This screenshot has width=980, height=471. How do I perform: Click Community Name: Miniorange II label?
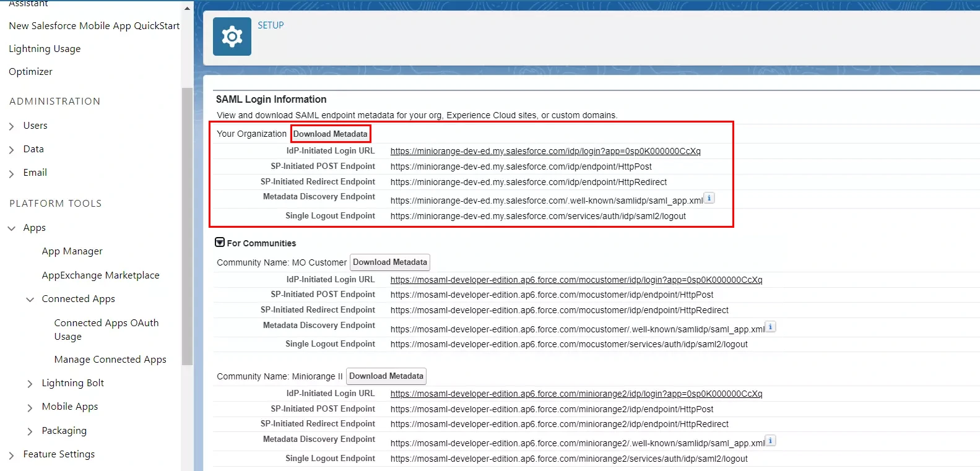point(280,376)
